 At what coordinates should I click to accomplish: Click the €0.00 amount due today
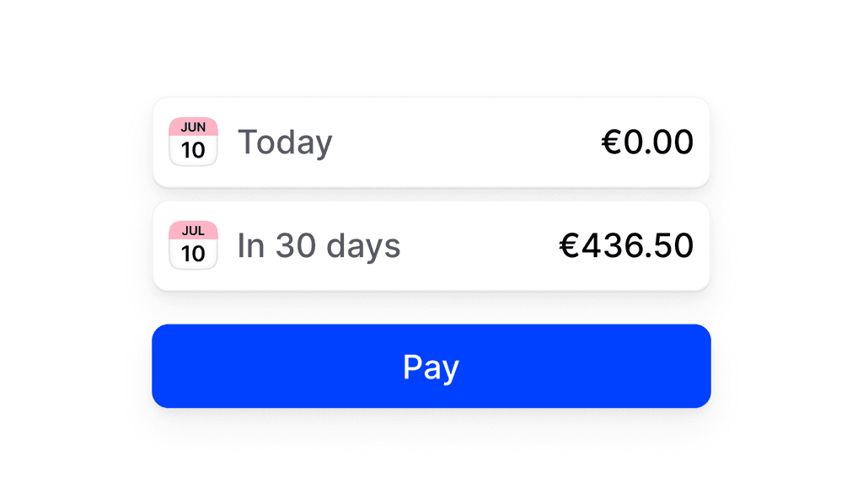(647, 142)
